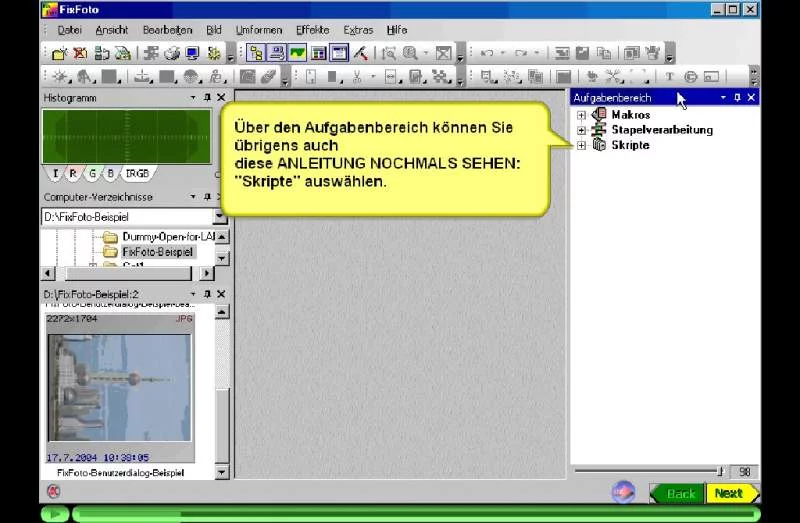Toggle the pin on the Aufgabenbereich panel
Viewport: 800px width, 523px height.
737,97
